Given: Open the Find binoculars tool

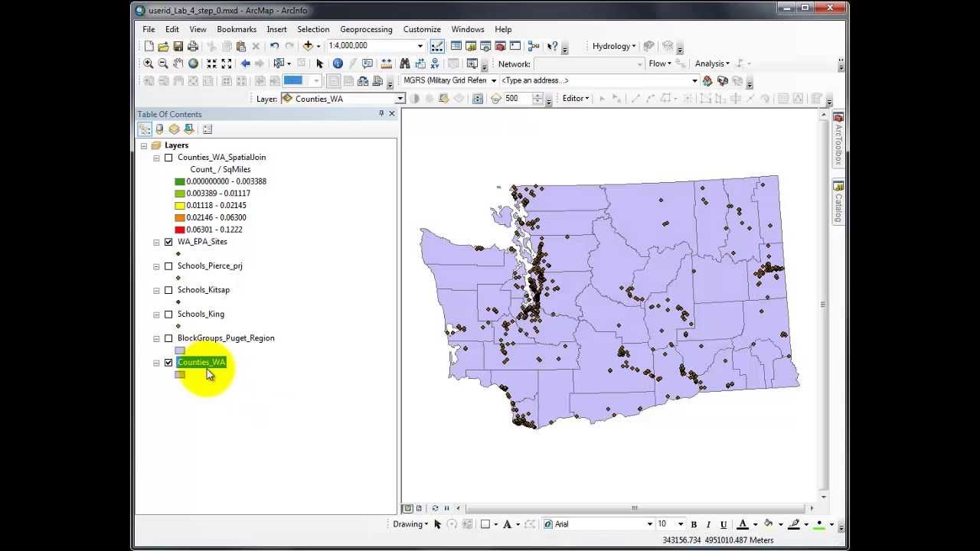Looking at the screenshot, I should point(405,64).
